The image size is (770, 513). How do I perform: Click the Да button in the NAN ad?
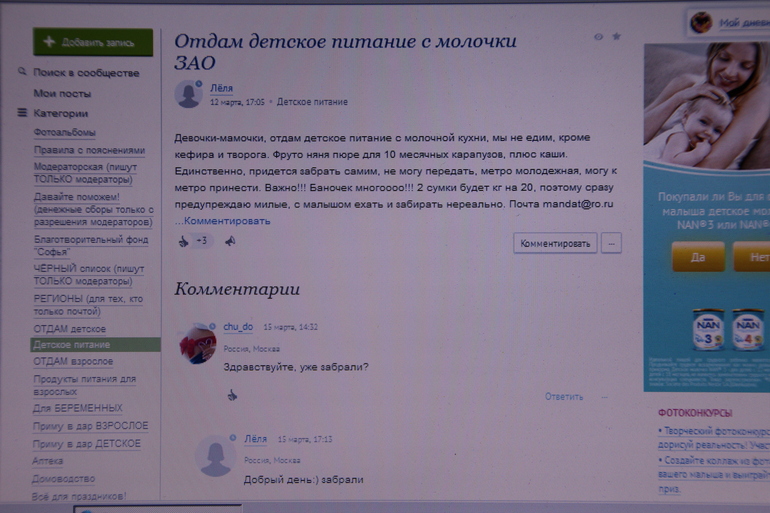[697, 257]
